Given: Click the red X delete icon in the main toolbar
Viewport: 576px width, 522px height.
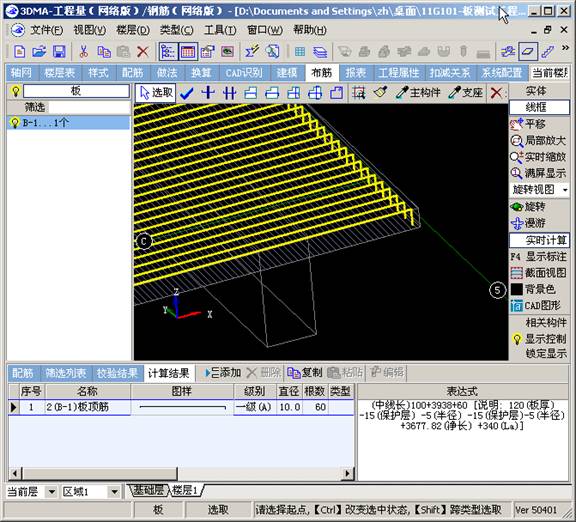Looking at the screenshot, I should (x=143, y=51).
